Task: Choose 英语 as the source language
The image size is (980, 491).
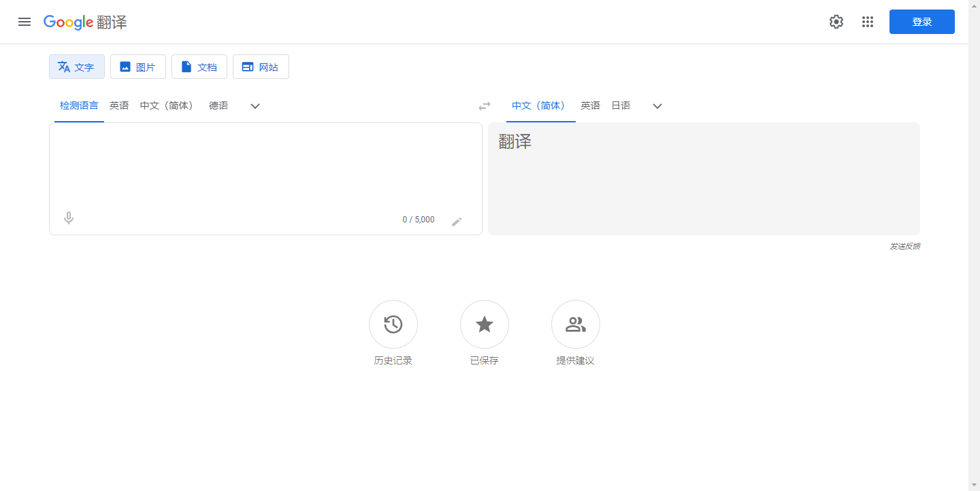Action: (119, 105)
